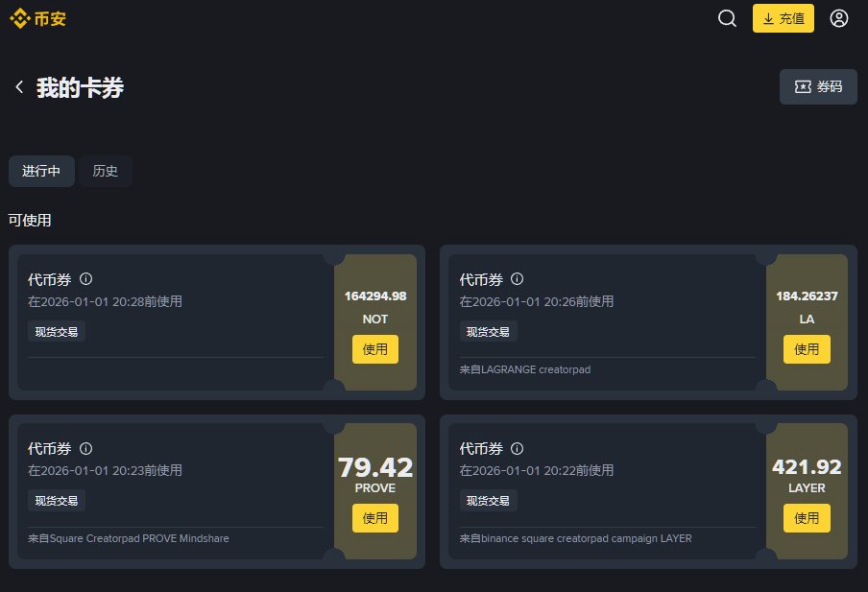Use the 79.42 PROVE voucher
Viewport: 868px width, 592px height.
click(374, 518)
